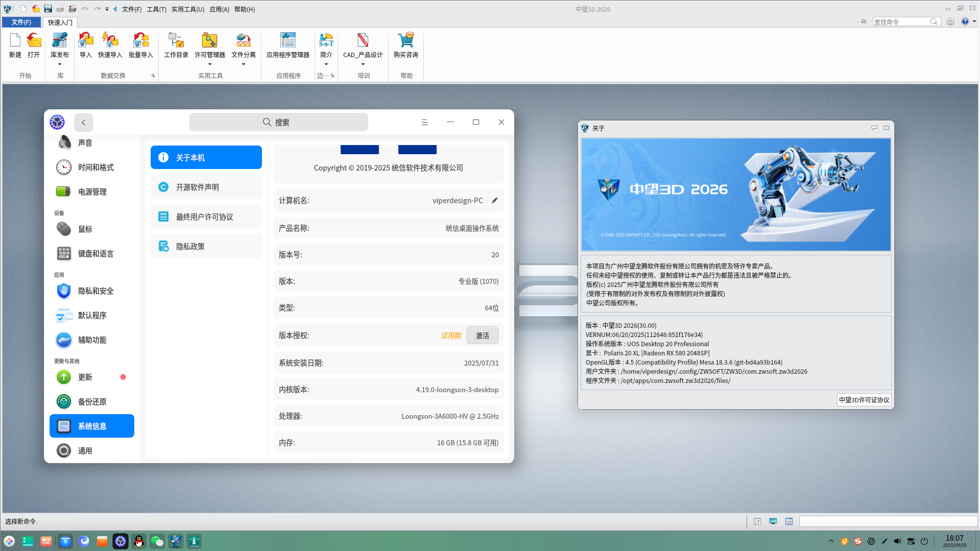Screen dimensions: 980x551
Task: Click the 查找命令 command search box
Action: tap(905, 21)
